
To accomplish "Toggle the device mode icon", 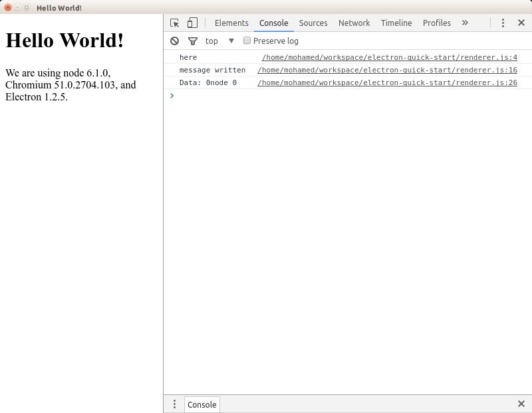I will click(192, 23).
